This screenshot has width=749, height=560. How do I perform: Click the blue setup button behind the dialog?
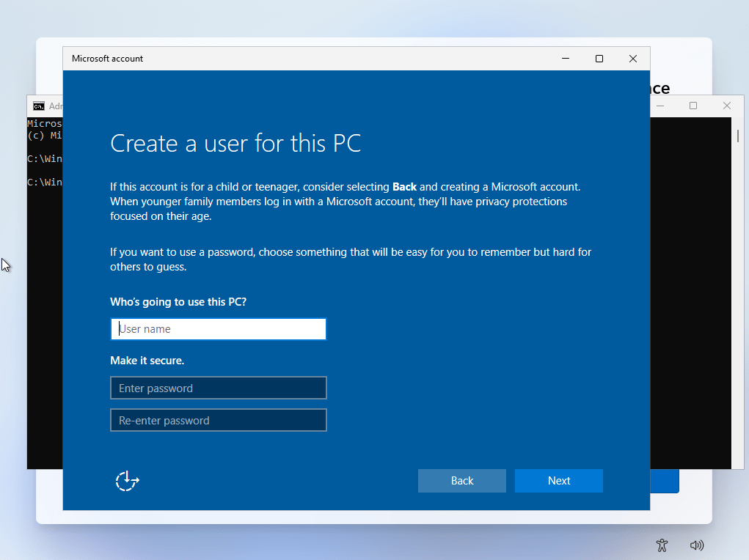click(x=665, y=482)
